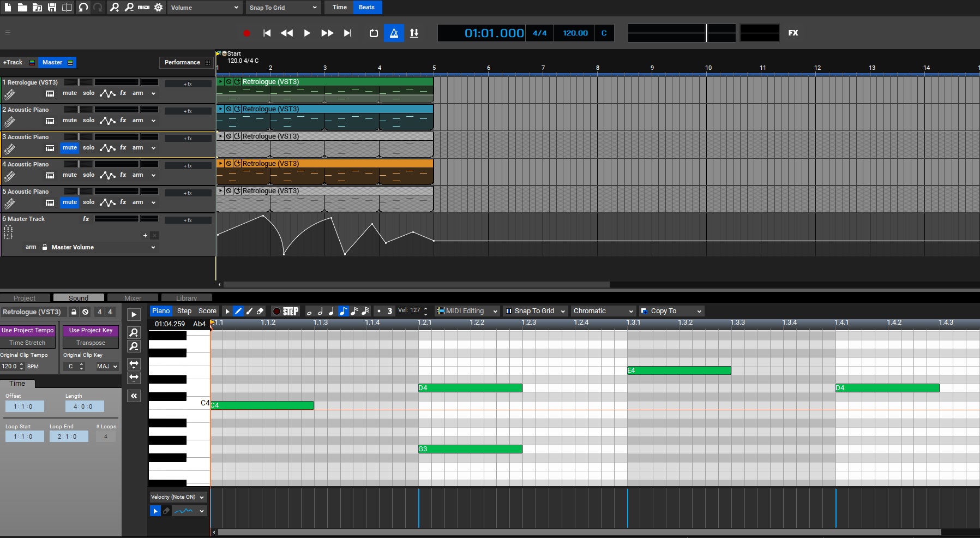Click the main transport play button

pos(307,33)
